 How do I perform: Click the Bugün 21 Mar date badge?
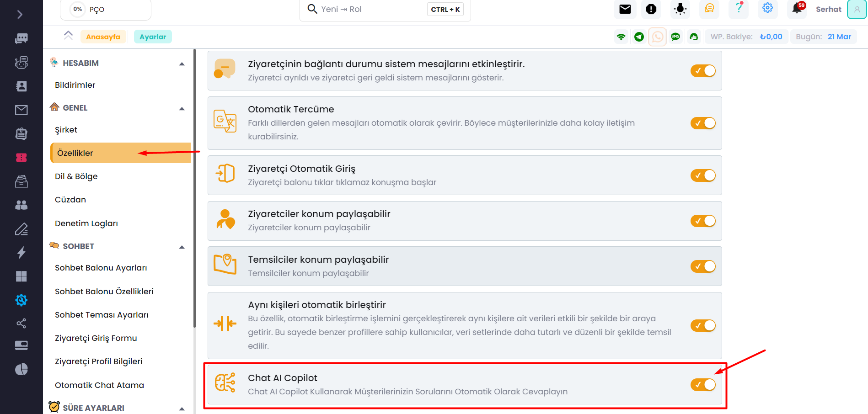tap(824, 37)
